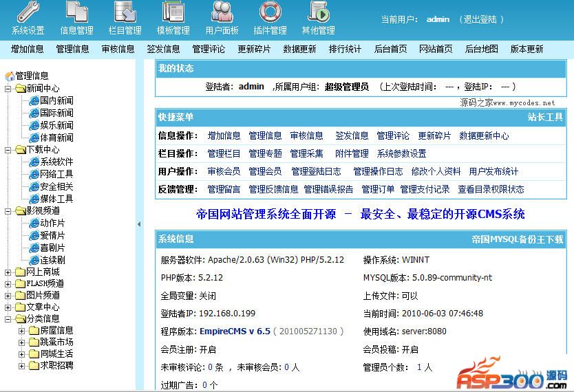This screenshot has width=574, height=392.
Task: Select 增加信息 in the sub menu bar
Action: [27, 49]
